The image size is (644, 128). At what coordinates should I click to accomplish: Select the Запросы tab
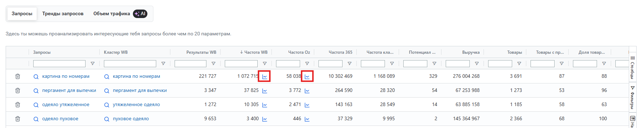click(22, 14)
